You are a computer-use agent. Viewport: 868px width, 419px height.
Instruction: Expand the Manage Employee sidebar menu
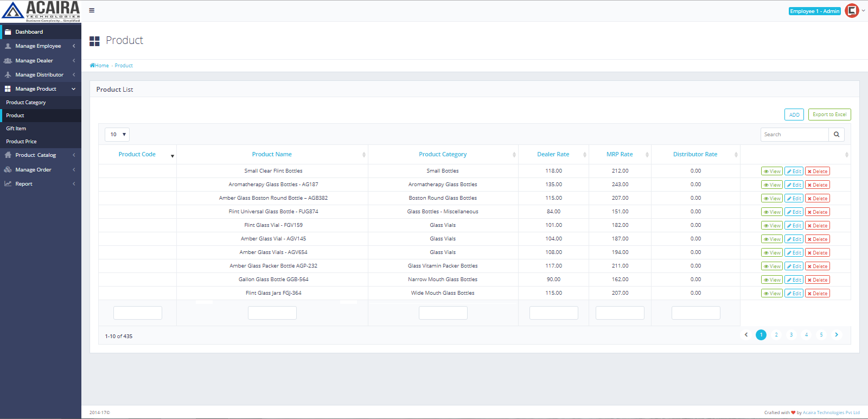pyautogui.click(x=38, y=46)
